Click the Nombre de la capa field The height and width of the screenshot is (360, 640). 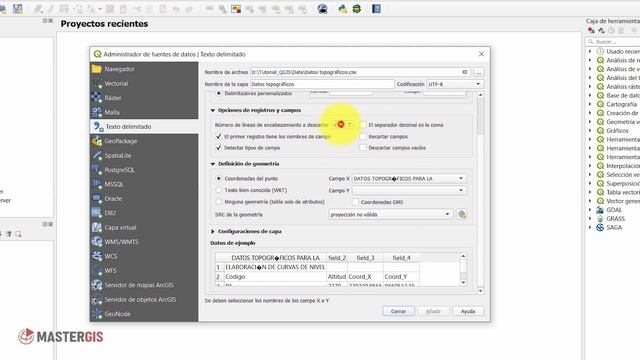(322, 84)
